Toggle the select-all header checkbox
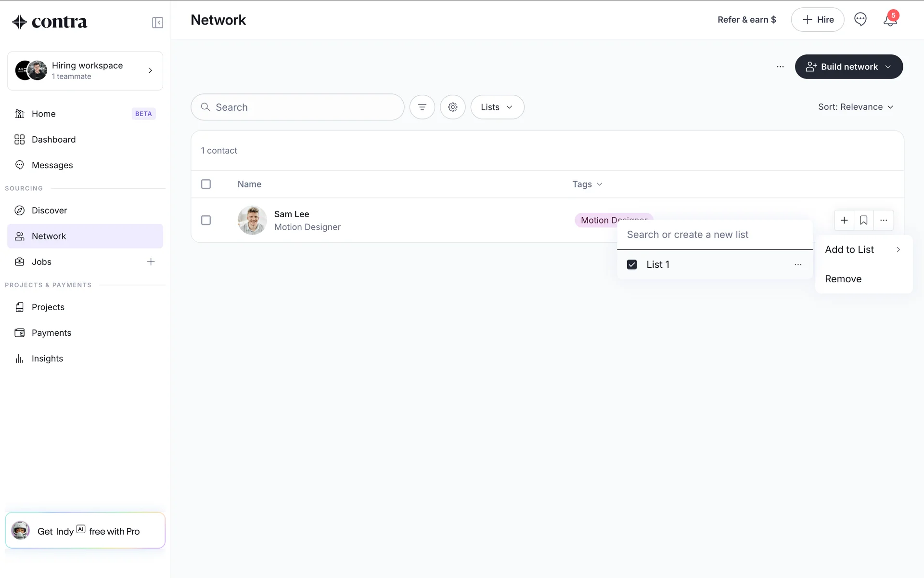The width and height of the screenshot is (924, 578). [x=206, y=184]
